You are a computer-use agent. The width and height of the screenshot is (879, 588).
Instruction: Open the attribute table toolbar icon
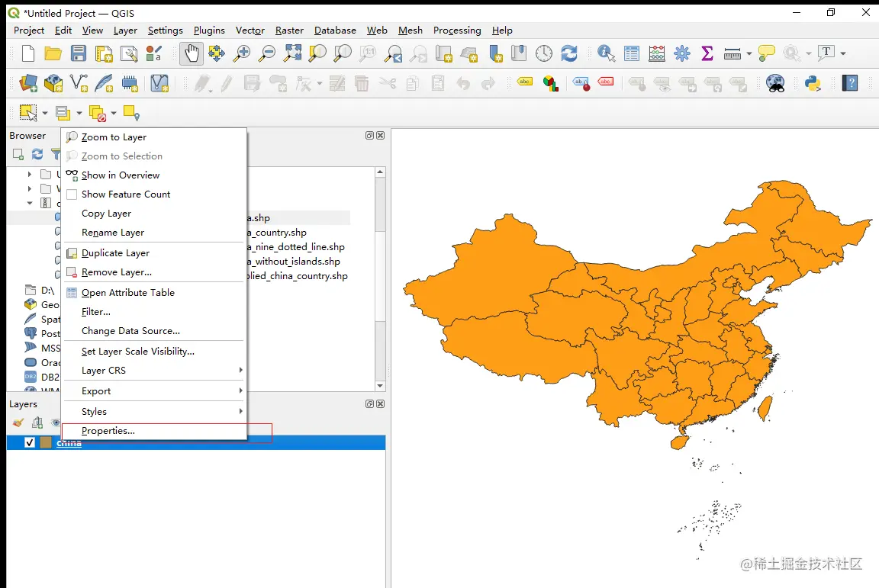631,54
